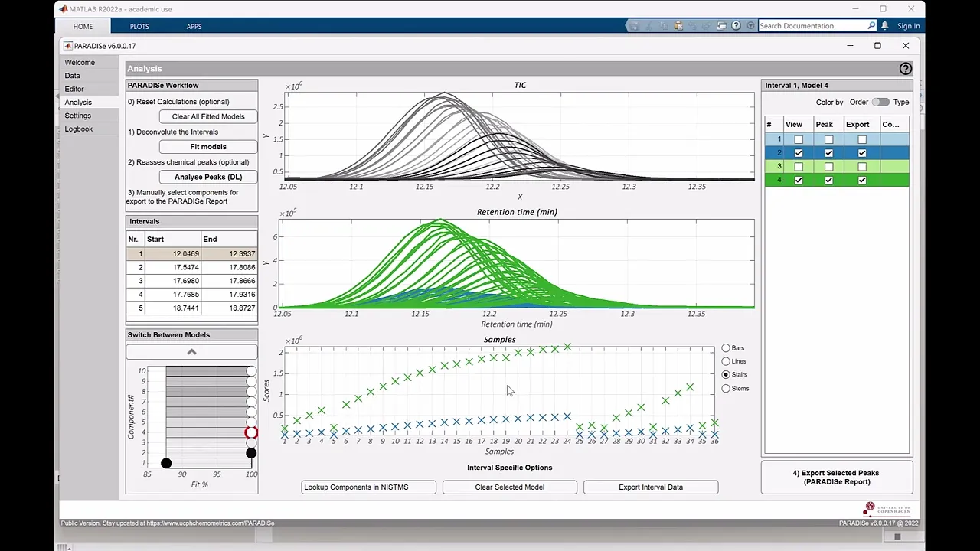The width and height of the screenshot is (980, 551).
Task: Select interval 5 ending at 18.8727
Action: (192, 308)
